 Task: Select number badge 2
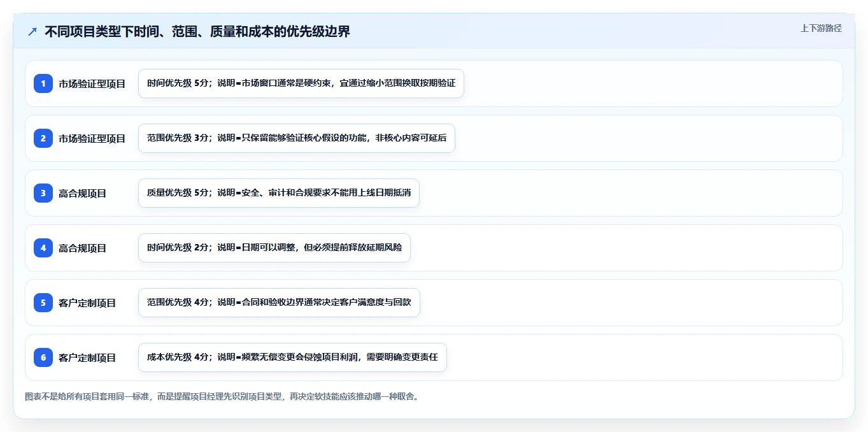[x=43, y=138]
